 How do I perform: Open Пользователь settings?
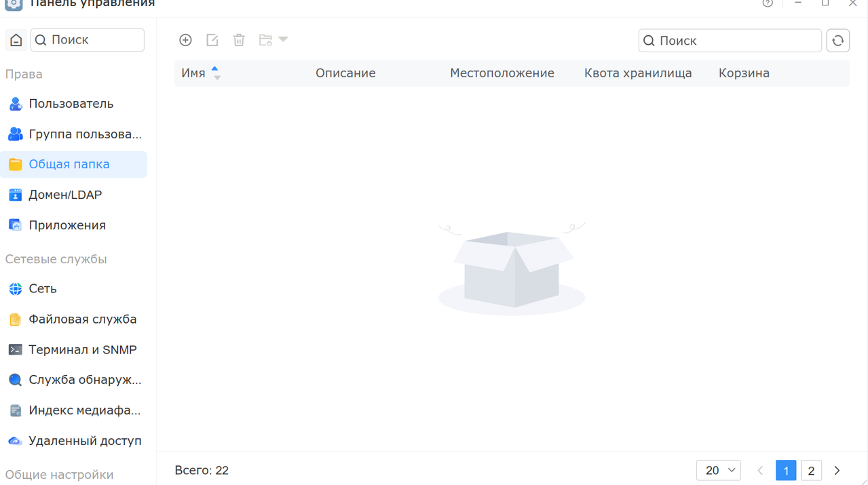(73, 104)
